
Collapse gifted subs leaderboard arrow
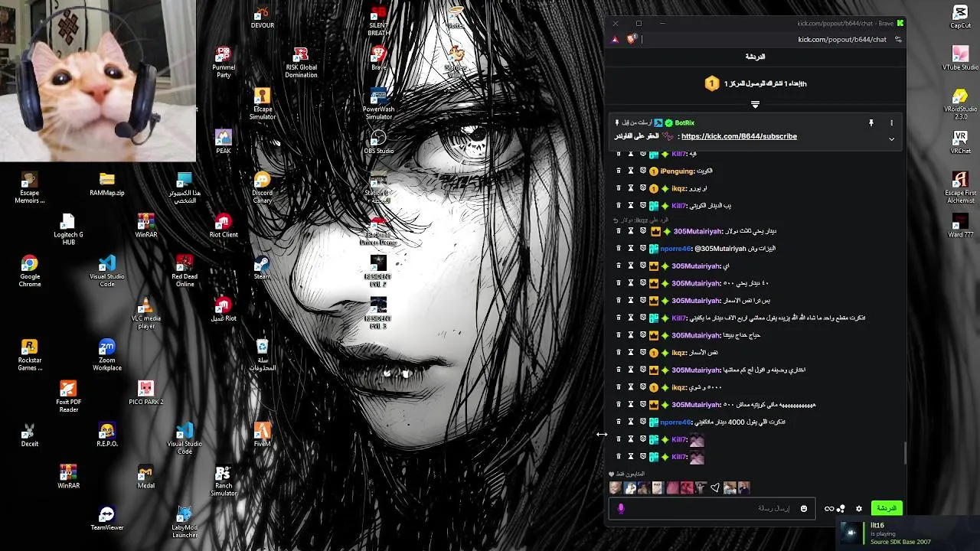coord(755,104)
